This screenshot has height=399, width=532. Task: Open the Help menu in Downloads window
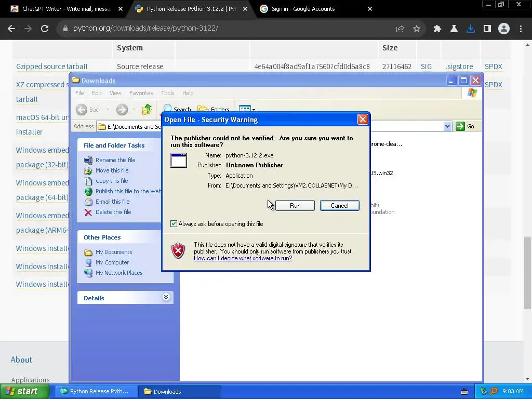point(188,93)
